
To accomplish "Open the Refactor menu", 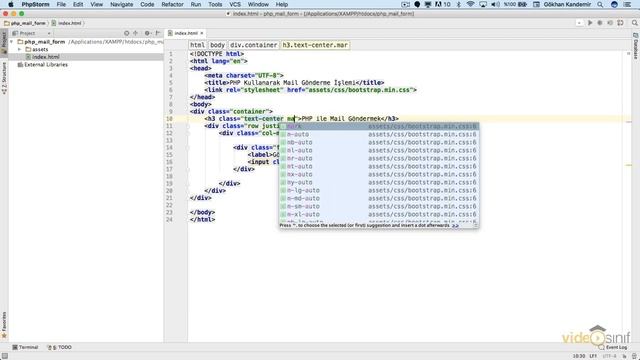I will click(x=172, y=4).
